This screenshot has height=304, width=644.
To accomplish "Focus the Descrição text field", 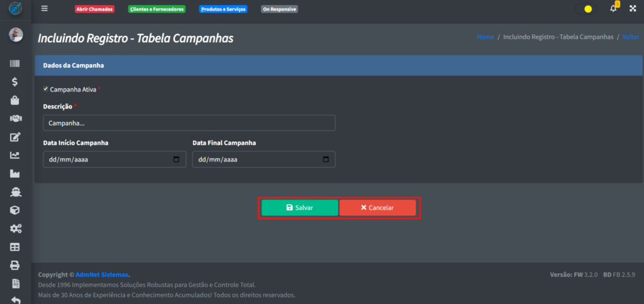I will (x=189, y=122).
